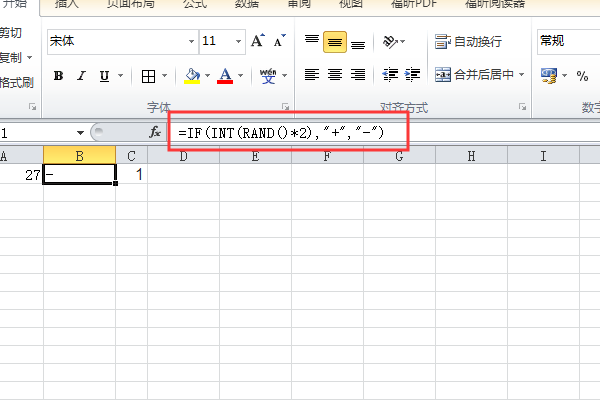Select column B header
This screenshot has height=400, width=600.
pos(79,155)
